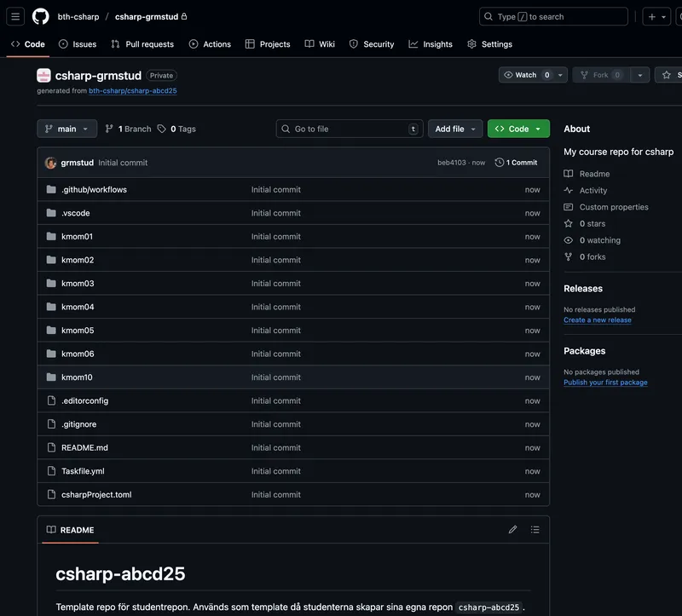Open the kmom03 folder
Screen dimensions: 682x616
[x=78, y=284]
